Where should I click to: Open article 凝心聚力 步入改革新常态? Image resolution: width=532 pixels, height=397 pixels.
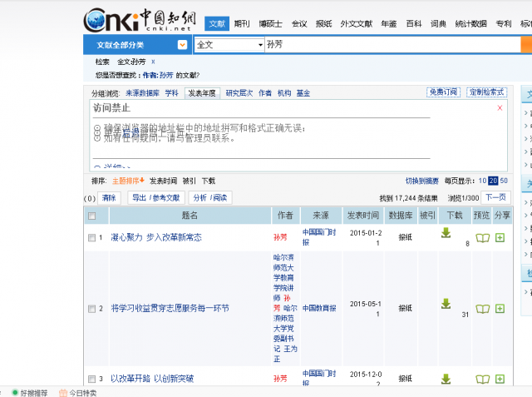coord(156,238)
